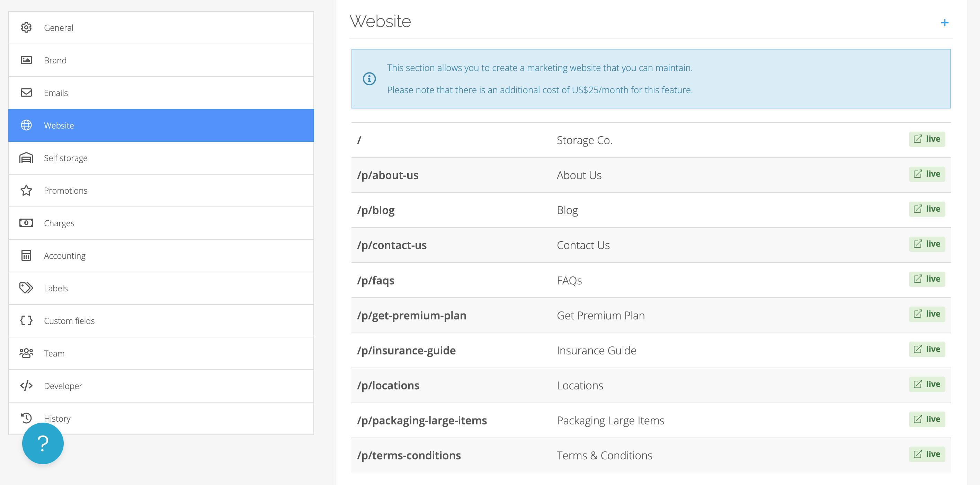Open live link for /p/blog page
Screen dimensions: 980x485
click(927, 209)
